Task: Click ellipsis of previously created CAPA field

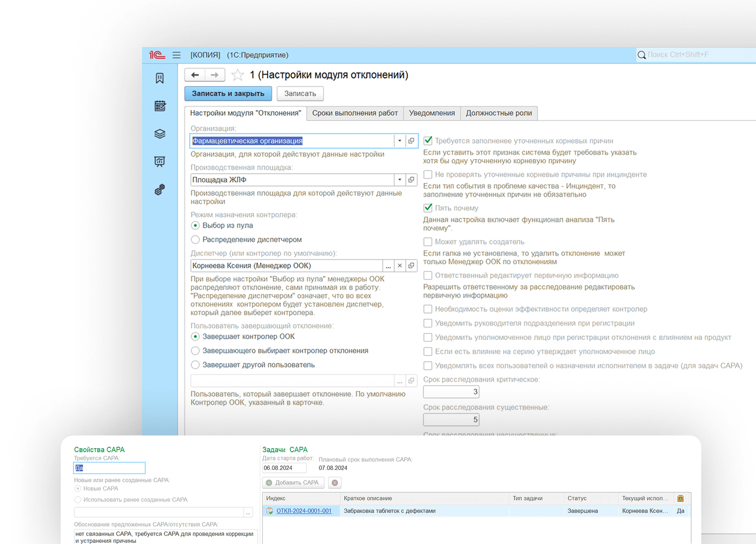Action: [x=248, y=512]
